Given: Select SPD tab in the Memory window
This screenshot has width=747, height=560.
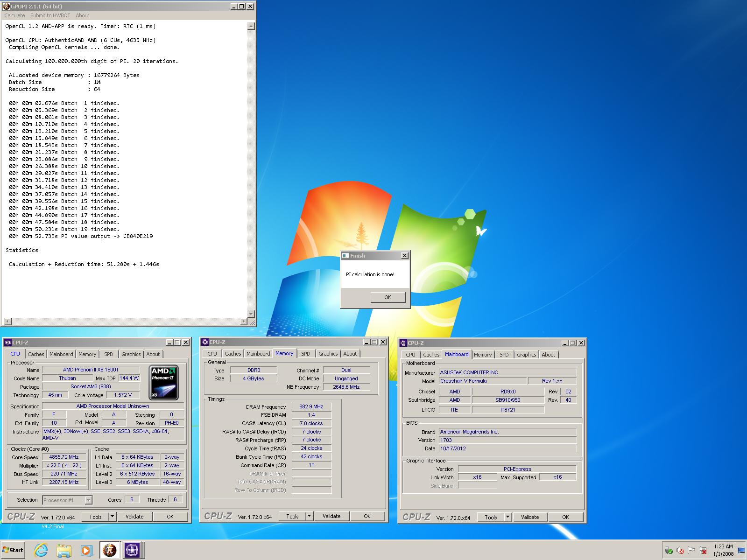Looking at the screenshot, I should (305, 354).
